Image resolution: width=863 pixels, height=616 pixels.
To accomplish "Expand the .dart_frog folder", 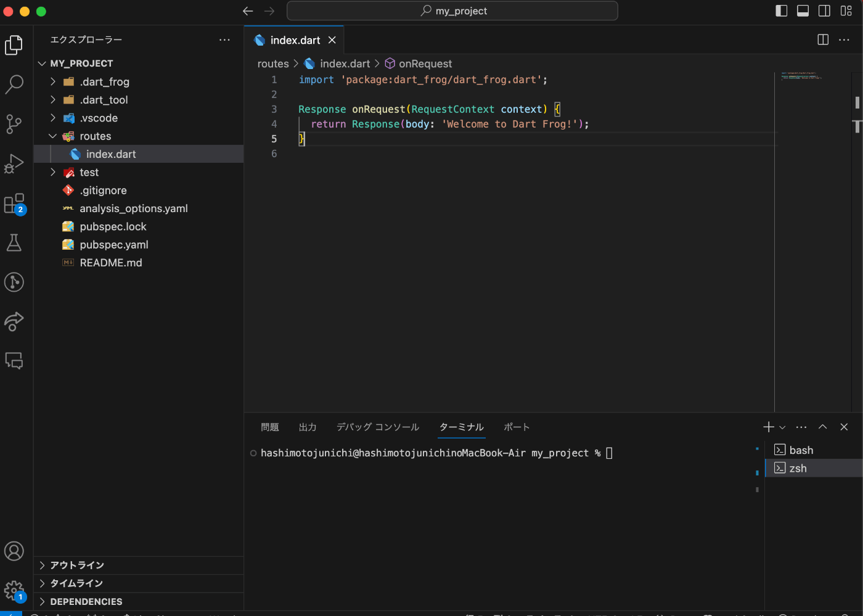I will pos(104,81).
